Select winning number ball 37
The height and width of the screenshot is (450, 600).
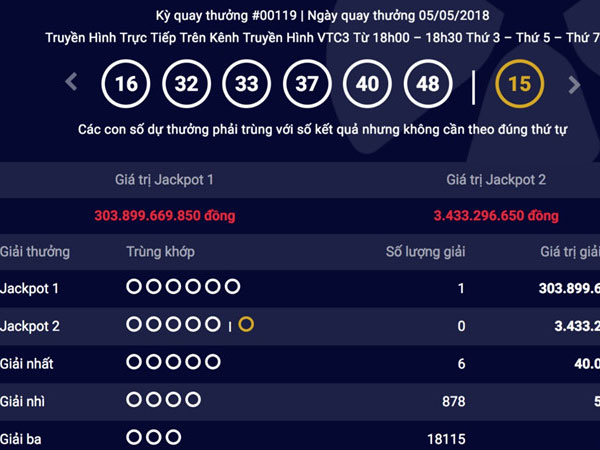pos(308,84)
